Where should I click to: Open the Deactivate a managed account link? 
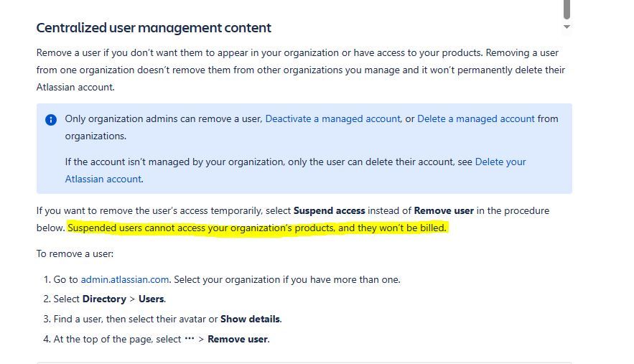coord(332,119)
